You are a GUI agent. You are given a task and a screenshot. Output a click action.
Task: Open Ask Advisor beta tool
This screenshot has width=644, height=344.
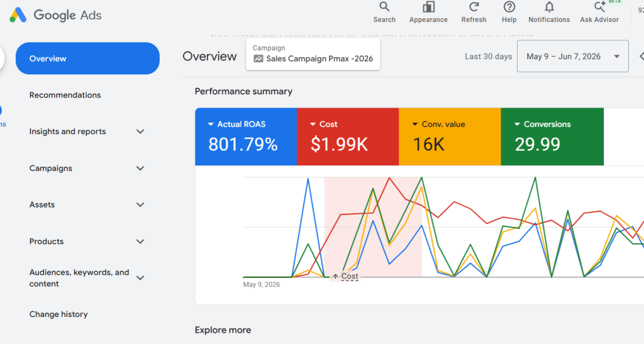[x=599, y=13]
